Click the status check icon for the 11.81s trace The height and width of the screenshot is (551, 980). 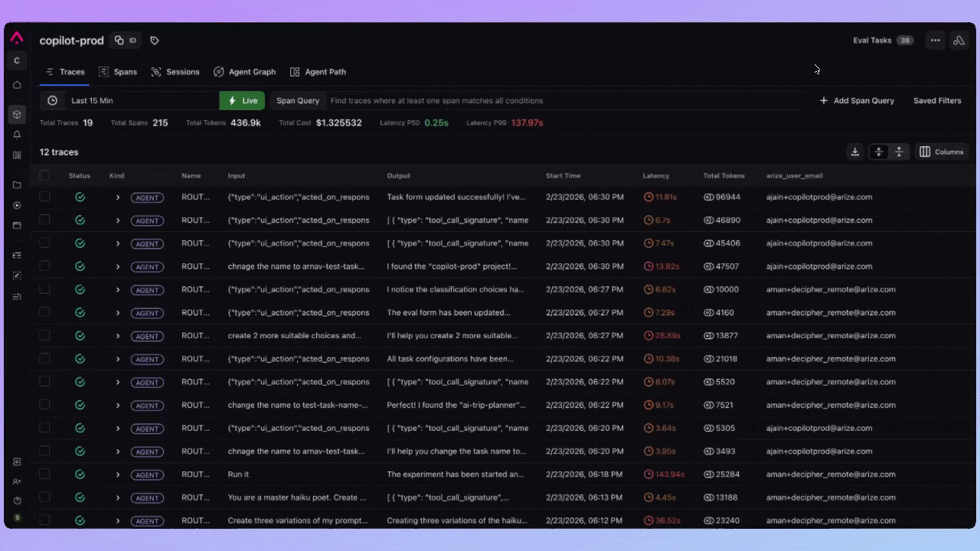point(80,197)
